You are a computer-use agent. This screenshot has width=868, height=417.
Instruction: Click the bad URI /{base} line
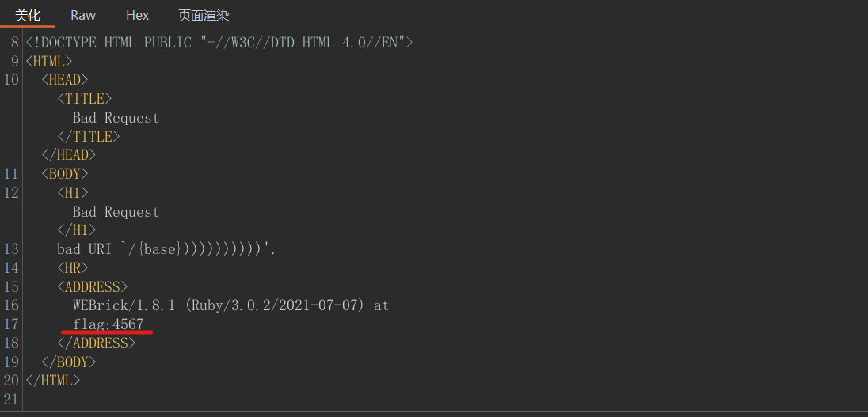166,249
